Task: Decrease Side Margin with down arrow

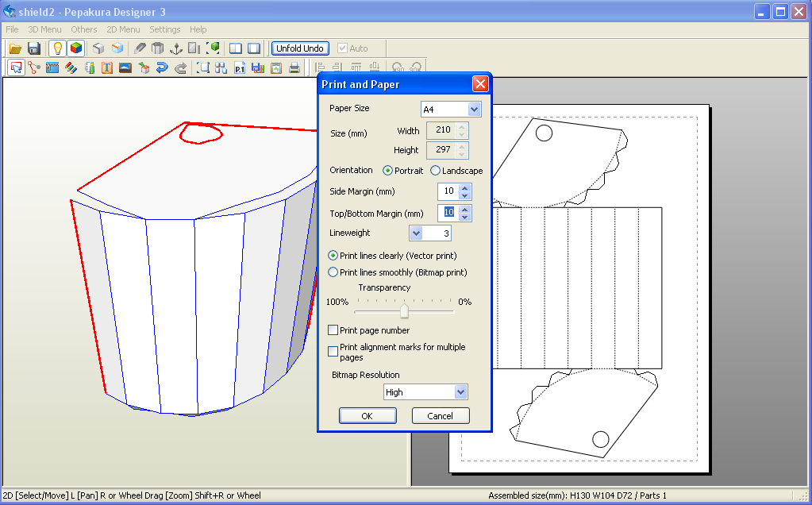Action: coord(464,196)
